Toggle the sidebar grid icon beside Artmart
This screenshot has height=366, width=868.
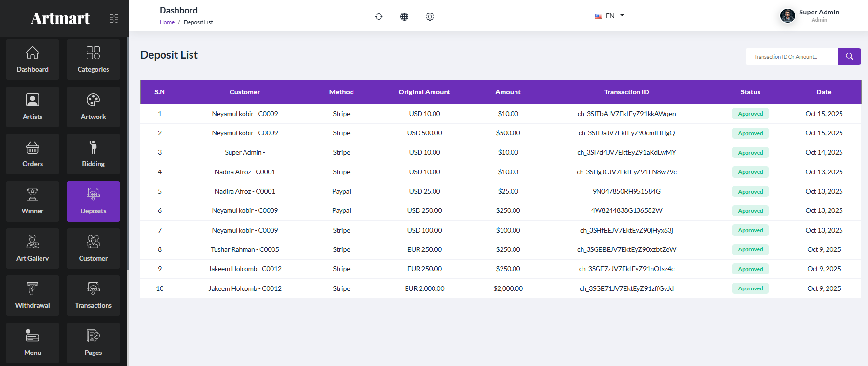coord(114,18)
